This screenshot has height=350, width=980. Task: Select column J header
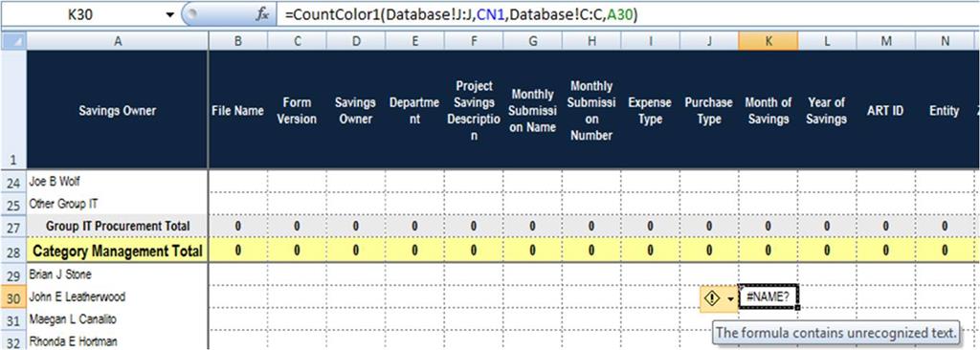click(x=709, y=40)
